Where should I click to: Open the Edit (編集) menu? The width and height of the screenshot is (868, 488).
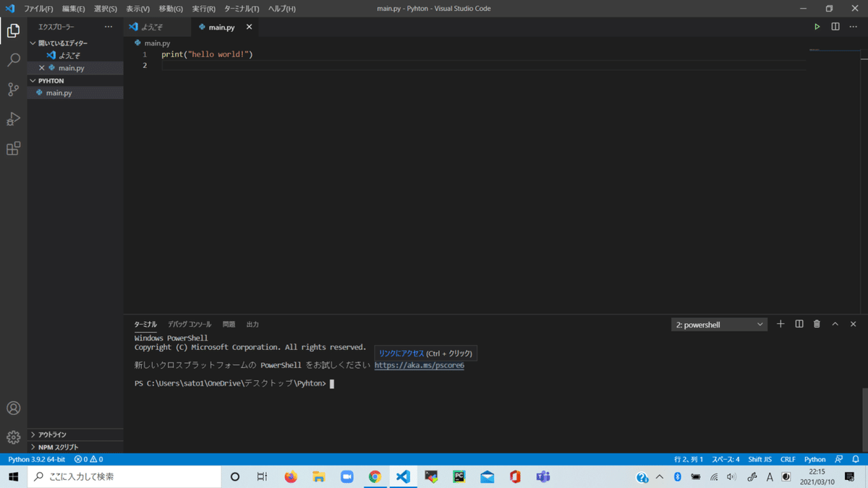(x=73, y=9)
